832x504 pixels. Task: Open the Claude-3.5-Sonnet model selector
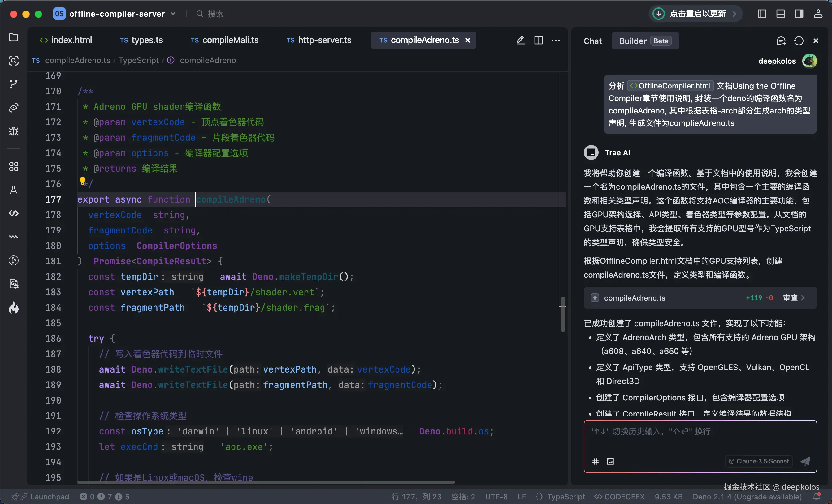759,461
